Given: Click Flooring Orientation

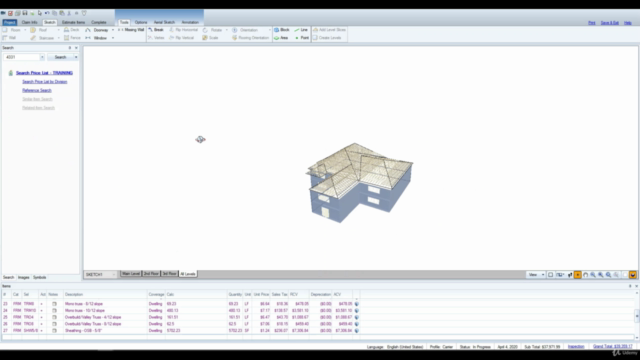Looking at the screenshot, I should [251, 38].
